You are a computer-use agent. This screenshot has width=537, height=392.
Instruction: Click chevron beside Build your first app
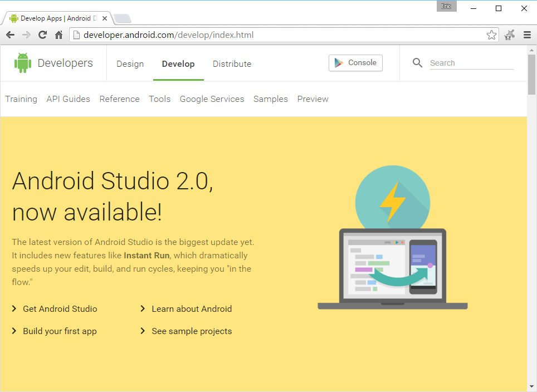[14, 331]
